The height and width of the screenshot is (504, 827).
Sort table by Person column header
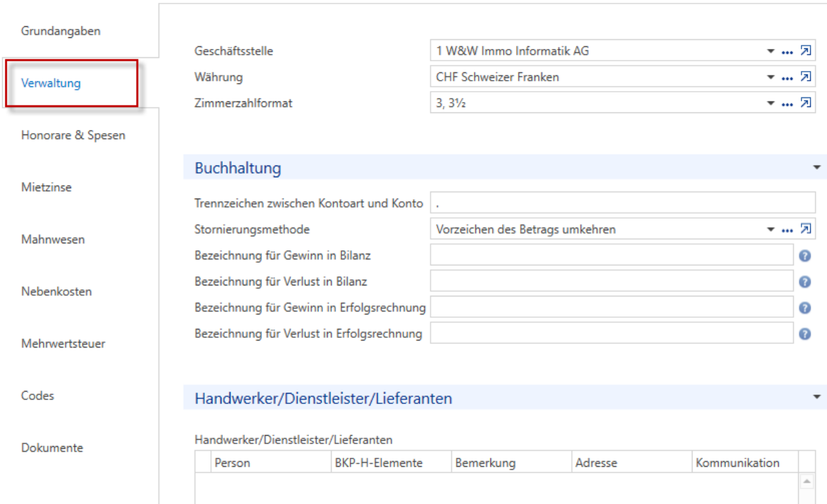[x=271, y=463]
